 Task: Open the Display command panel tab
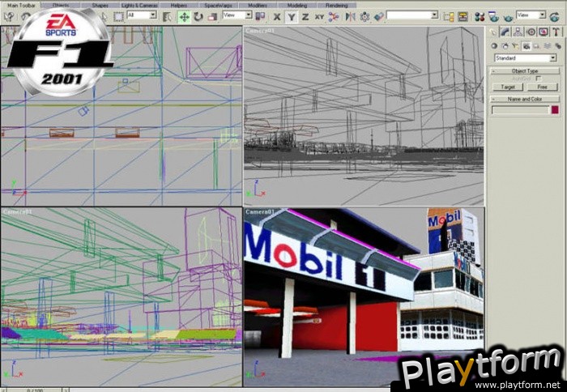point(544,32)
